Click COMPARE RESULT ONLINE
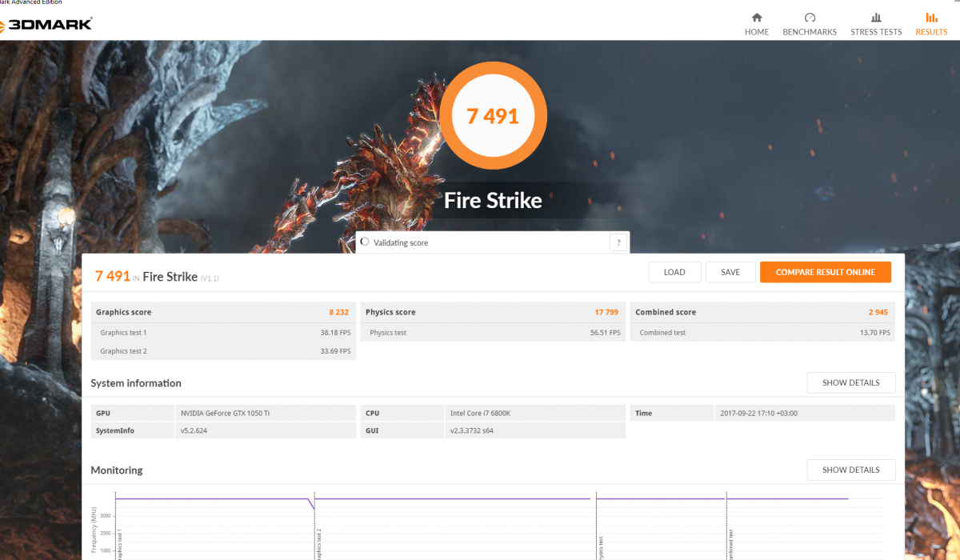Image resolution: width=960 pixels, height=560 pixels. click(826, 272)
